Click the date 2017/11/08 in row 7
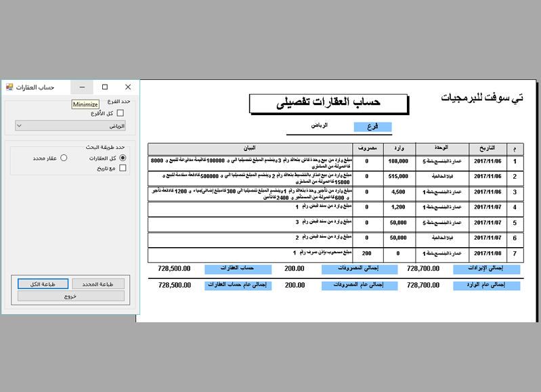The height and width of the screenshot is (392, 541). [488, 253]
